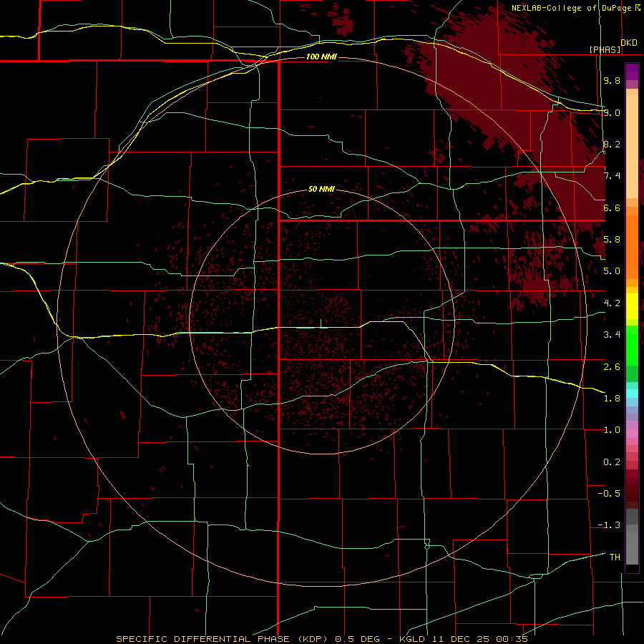
Task: Pick the cyan segment of the color bar
Action: point(632,394)
